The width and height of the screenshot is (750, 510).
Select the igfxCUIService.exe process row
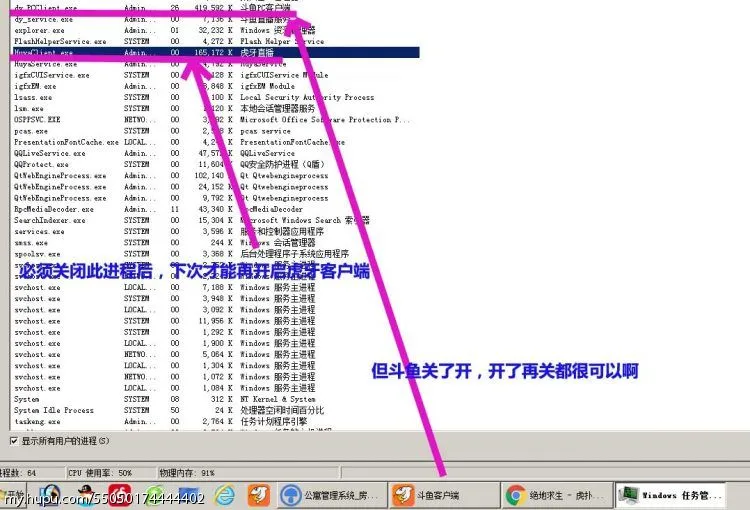coord(215,75)
